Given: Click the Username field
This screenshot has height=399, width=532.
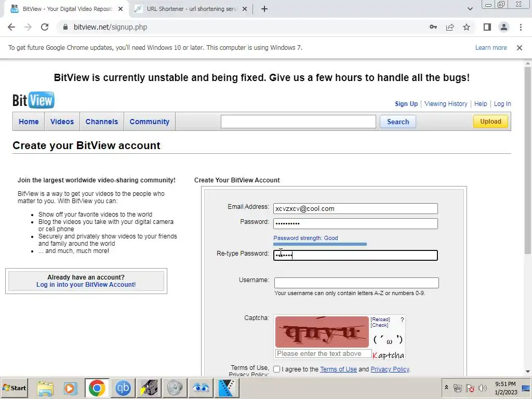Looking at the screenshot, I should tap(356, 283).
